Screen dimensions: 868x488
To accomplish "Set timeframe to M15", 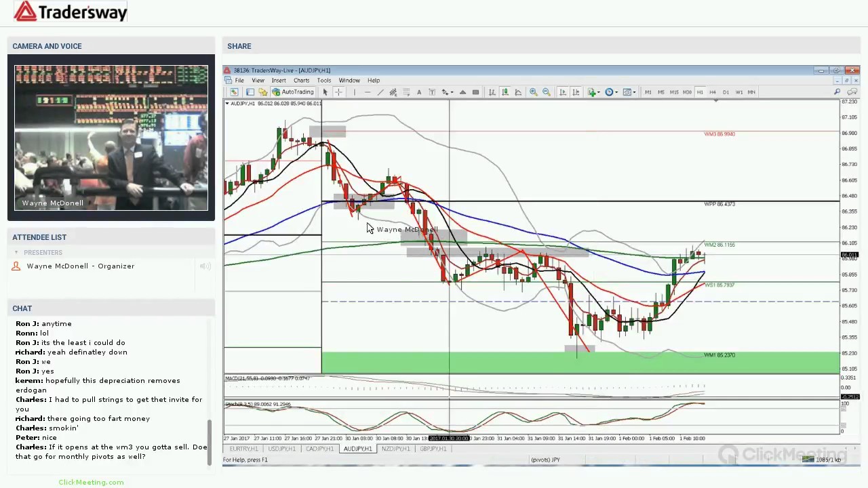I will pos(674,92).
